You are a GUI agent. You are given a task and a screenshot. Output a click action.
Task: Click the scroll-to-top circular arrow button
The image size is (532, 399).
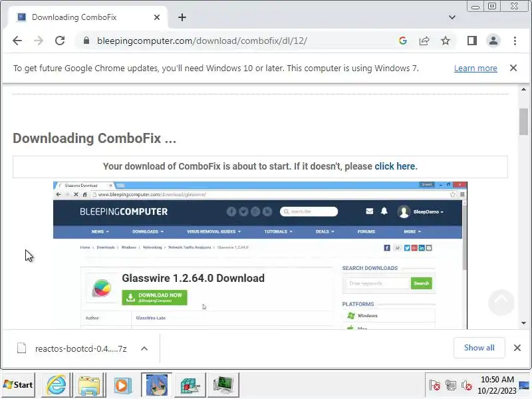(501, 303)
